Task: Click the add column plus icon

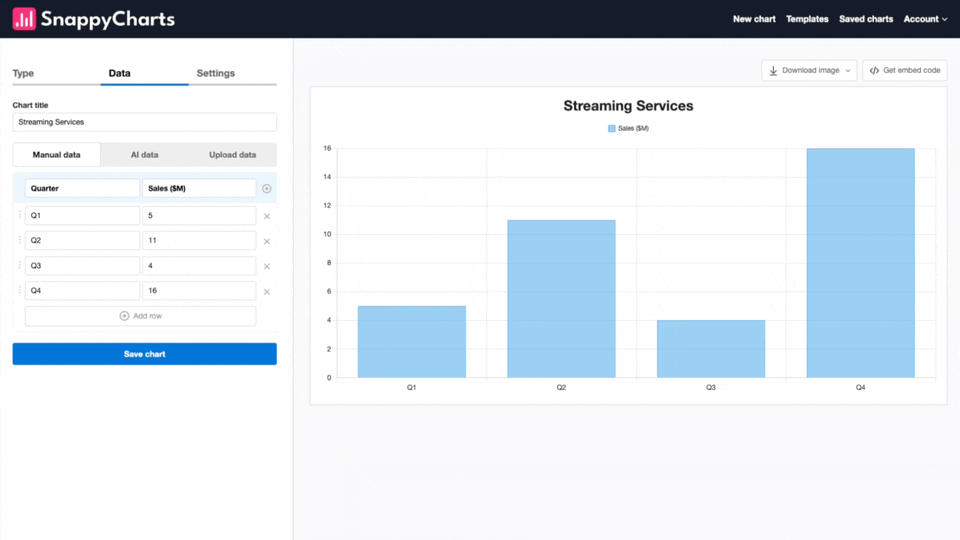Action: tap(266, 189)
